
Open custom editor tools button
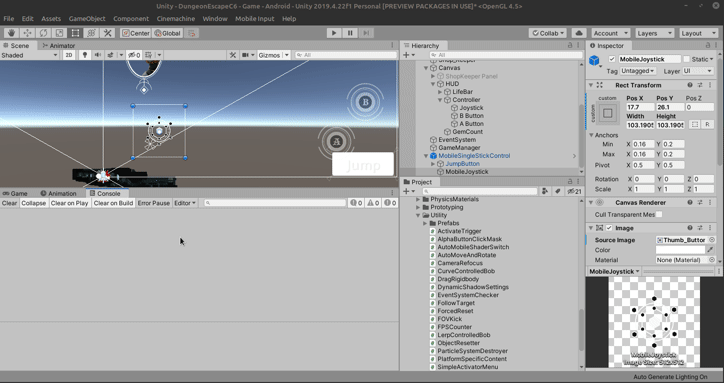[x=108, y=33]
